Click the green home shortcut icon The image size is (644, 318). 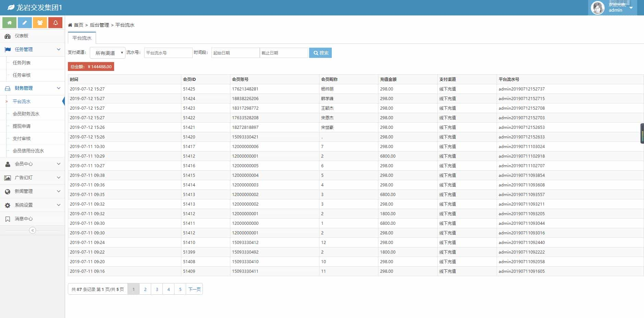(x=10, y=23)
